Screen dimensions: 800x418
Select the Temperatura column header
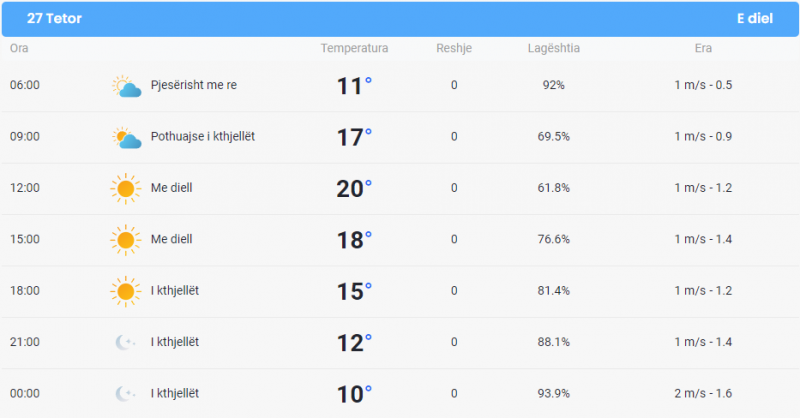pos(354,48)
